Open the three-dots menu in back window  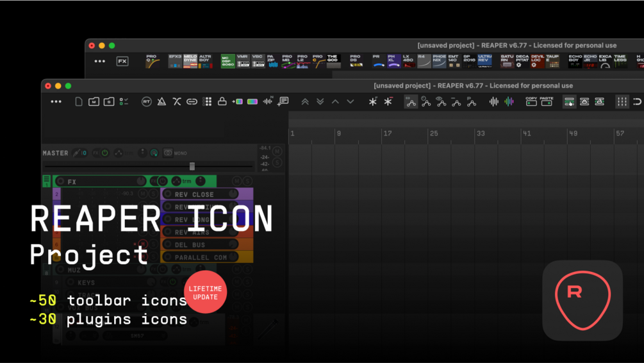pyautogui.click(x=100, y=62)
